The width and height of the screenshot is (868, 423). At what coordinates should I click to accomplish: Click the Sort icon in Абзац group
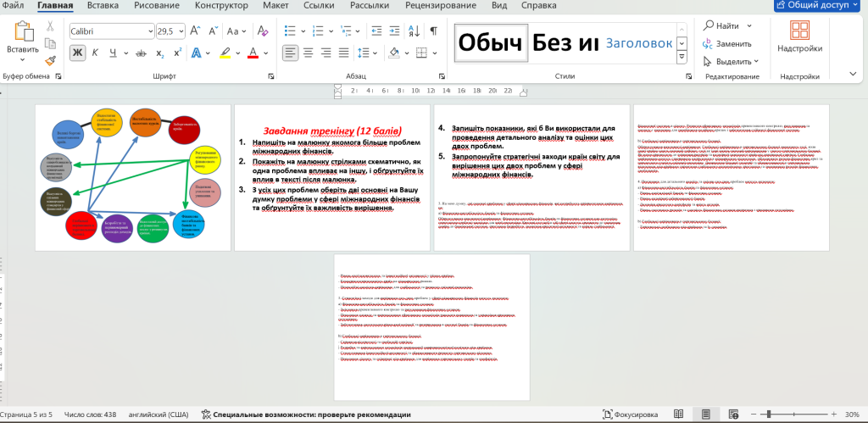click(412, 31)
